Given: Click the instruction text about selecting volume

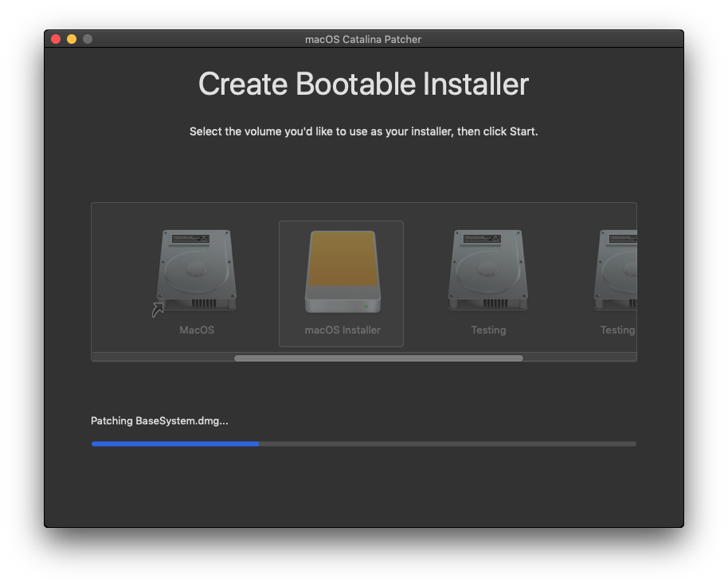Looking at the screenshot, I should pyautogui.click(x=363, y=131).
